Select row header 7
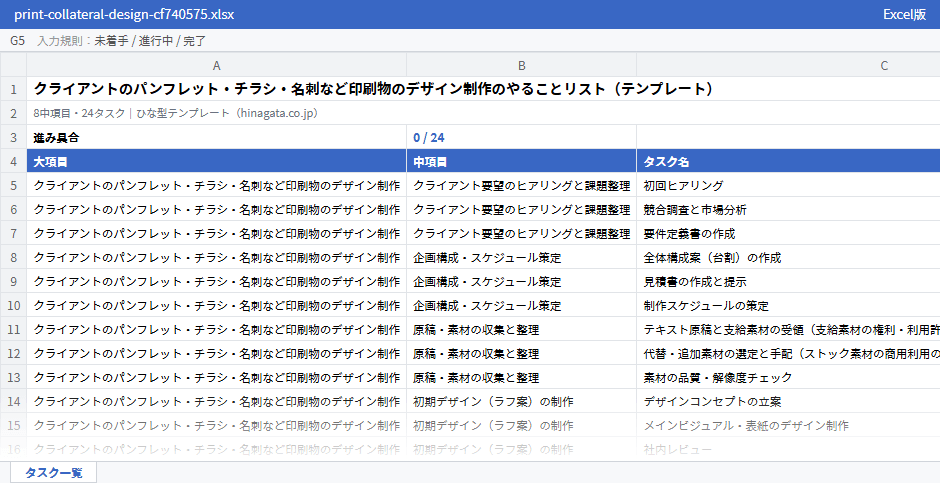This screenshot has width=940, height=483. pos(13,233)
